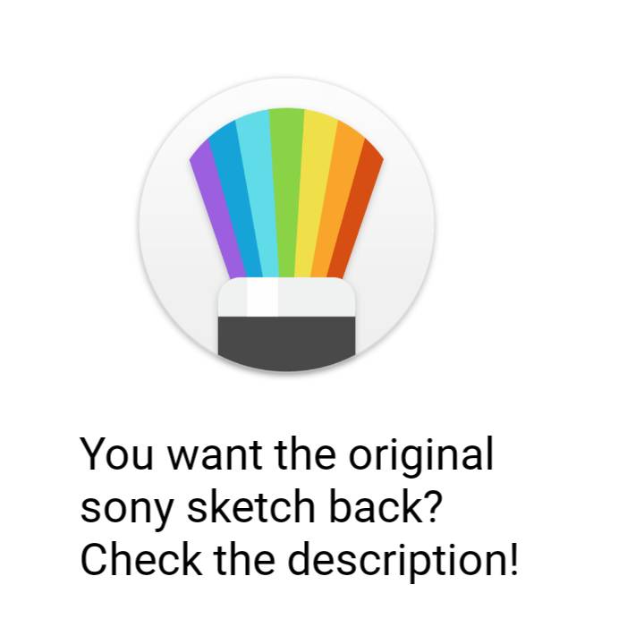Click the word 'sketch' in caption
The height and width of the screenshot is (644, 644).
point(251,506)
